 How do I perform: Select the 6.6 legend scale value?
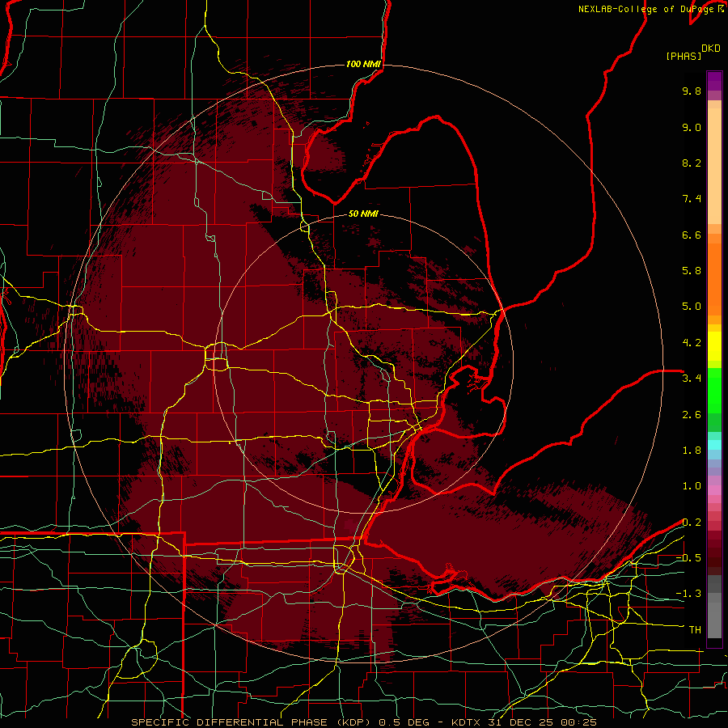coord(692,235)
